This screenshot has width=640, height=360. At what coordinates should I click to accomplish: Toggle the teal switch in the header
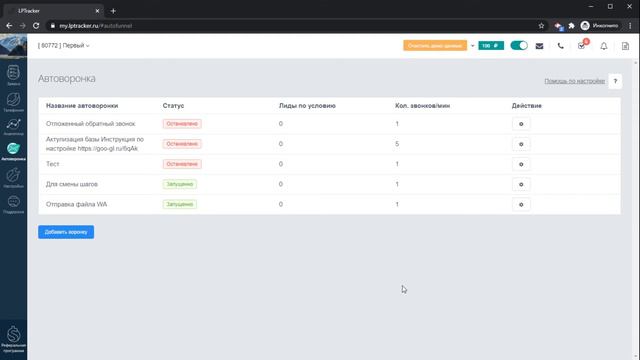[519, 46]
